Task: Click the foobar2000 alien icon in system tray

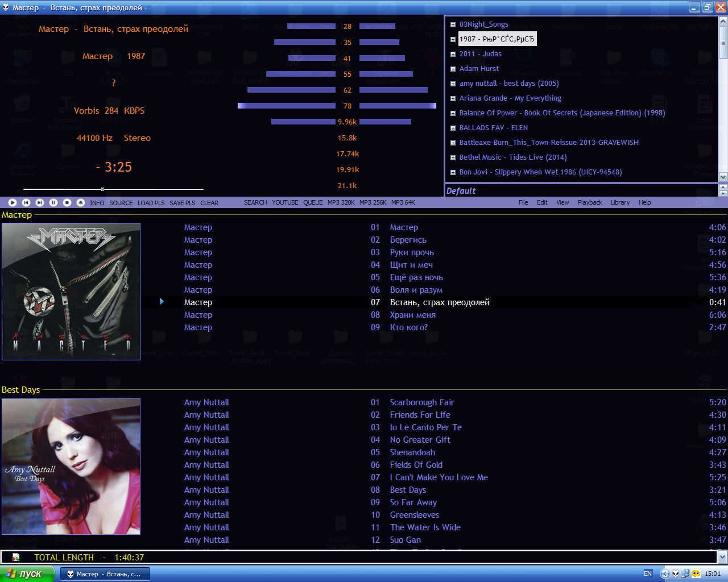Action: 676,573
